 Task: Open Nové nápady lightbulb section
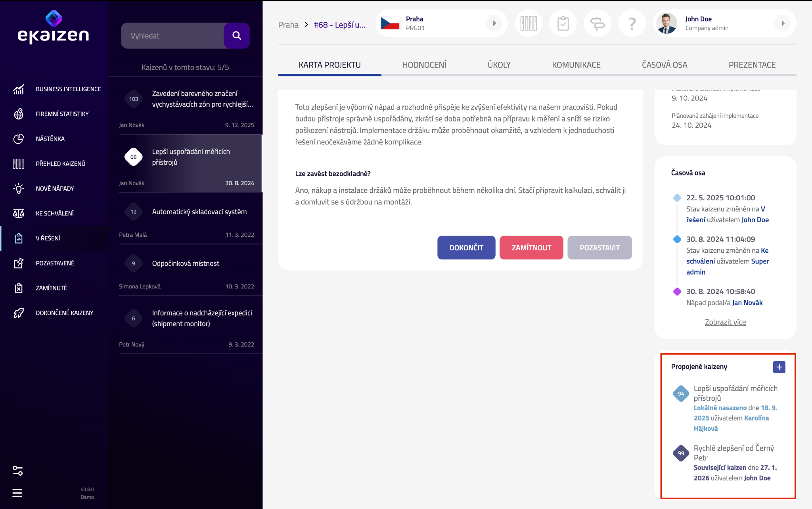(x=19, y=188)
